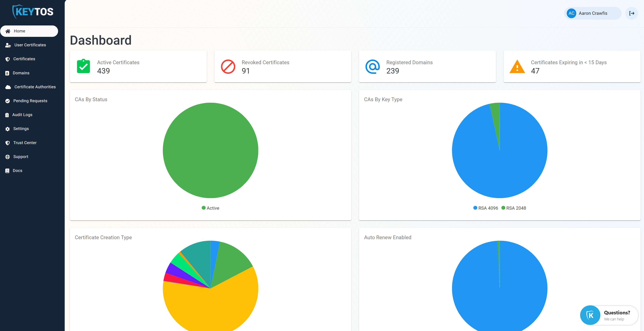Go to Certificate Authorities page
Image resolution: width=644 pixels, height=331 pixels.
[x=35, y=87]
